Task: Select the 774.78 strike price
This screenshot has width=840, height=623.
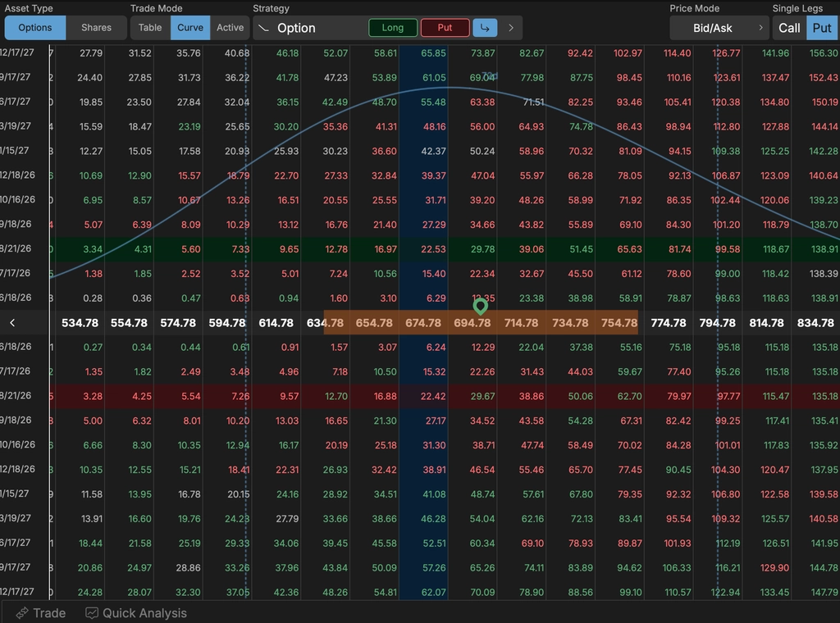Action: (669, 323)
